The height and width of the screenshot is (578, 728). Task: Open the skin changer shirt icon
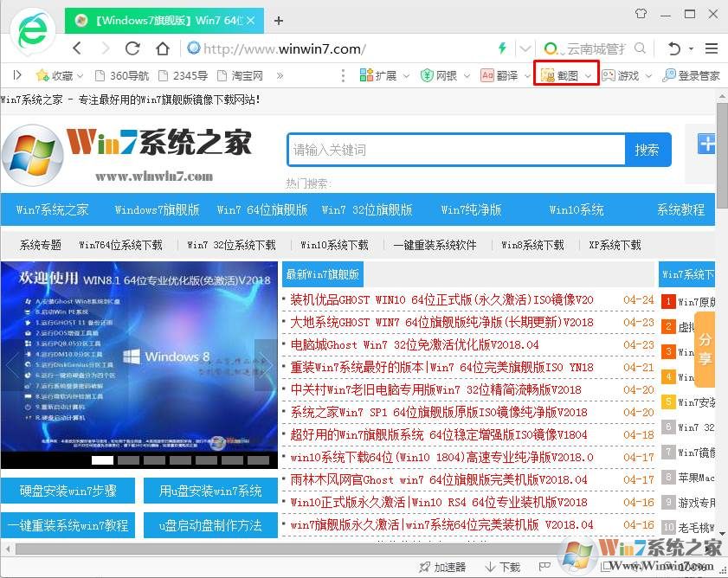(641, 14)
